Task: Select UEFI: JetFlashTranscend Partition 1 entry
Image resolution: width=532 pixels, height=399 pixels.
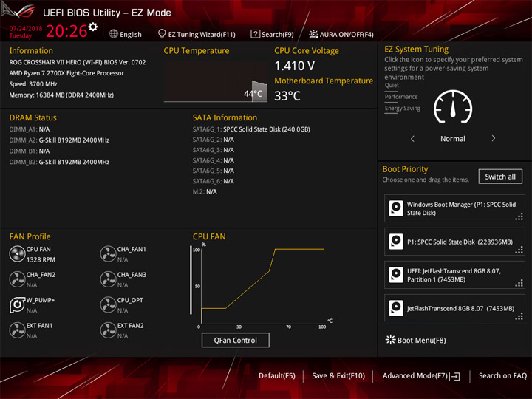Action: [454, 275]
